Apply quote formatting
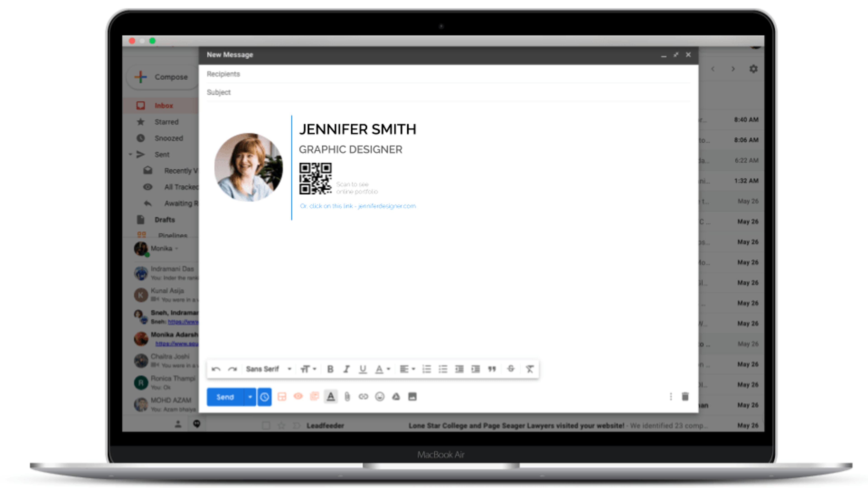The width and height of the screenshot is (868, 488). [x=492, y=369]
